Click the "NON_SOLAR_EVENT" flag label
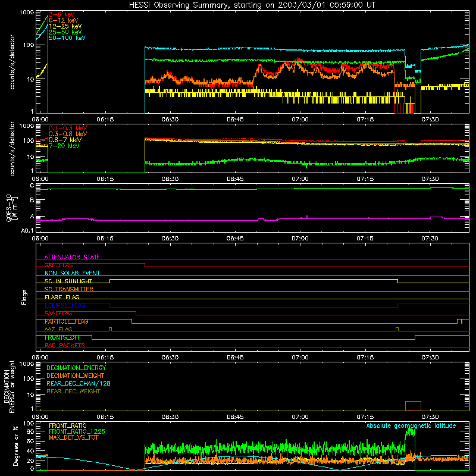This screenshot has width=476, height=476. (x=72, y=273)
